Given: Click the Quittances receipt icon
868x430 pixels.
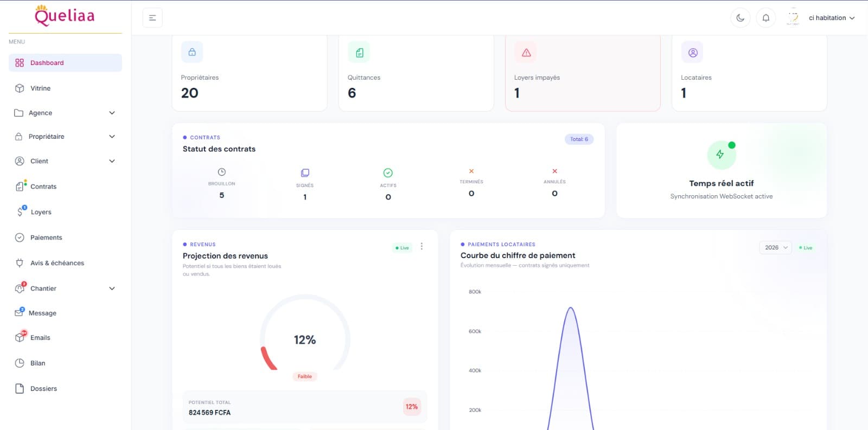Looking at the screenshot, I should tap(359, 52).
